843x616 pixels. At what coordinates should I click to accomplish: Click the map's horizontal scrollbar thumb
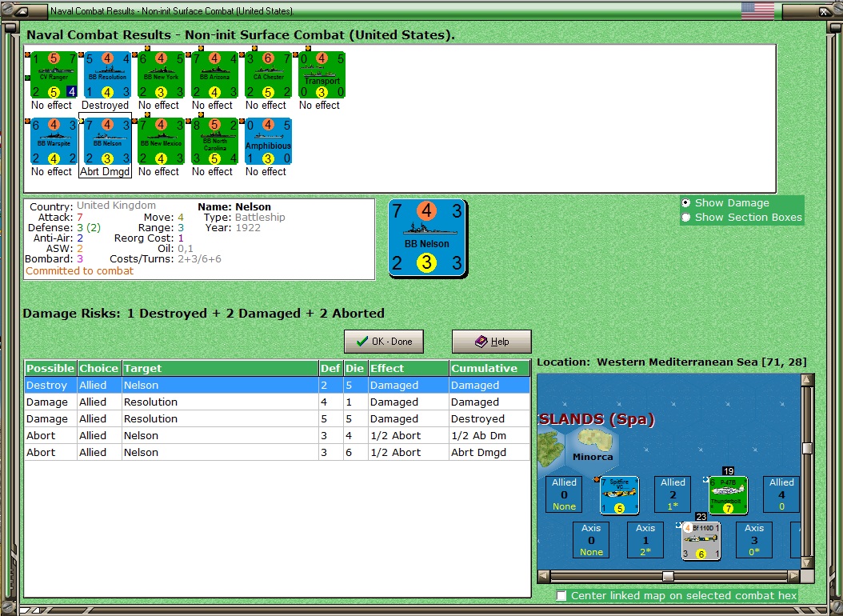668,576
